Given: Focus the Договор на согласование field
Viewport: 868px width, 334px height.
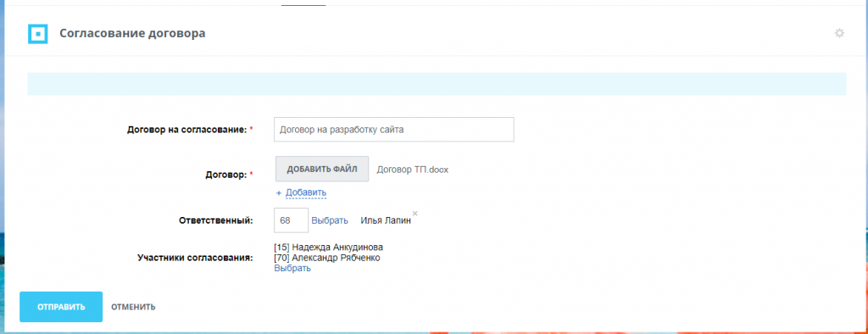Looking at the screenshot, I should click(393, 130).
